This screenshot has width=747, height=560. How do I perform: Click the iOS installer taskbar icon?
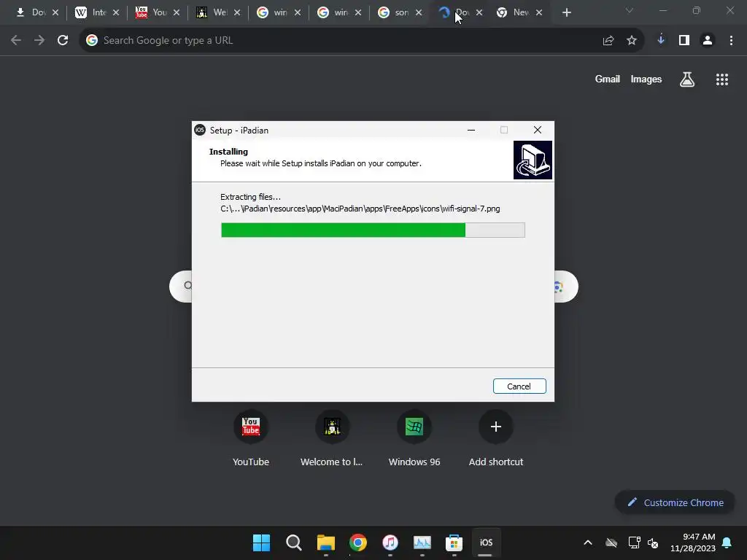[486, 542]
